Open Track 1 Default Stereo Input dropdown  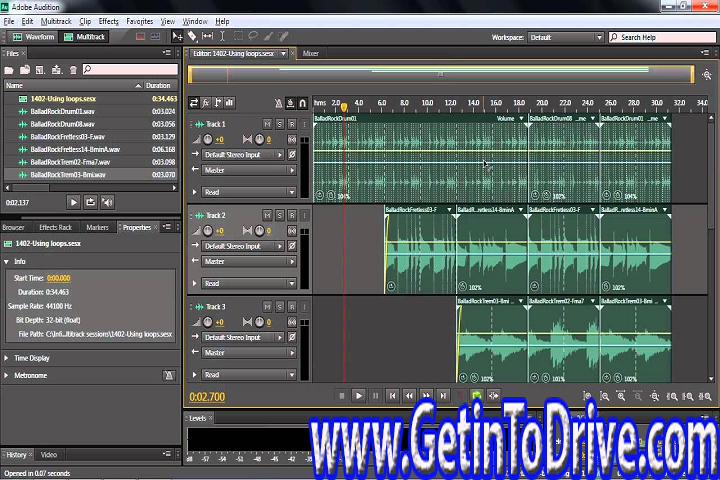tap(243, 155)
